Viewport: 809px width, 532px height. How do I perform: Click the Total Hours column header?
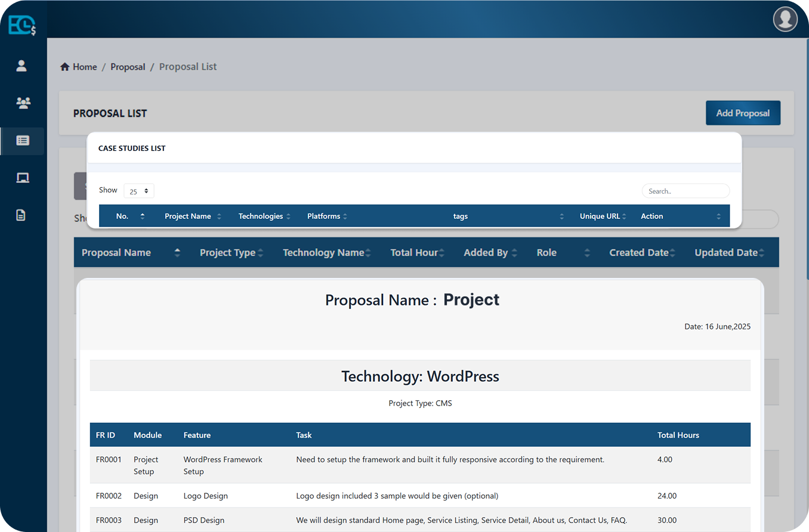tap(678, 435)
